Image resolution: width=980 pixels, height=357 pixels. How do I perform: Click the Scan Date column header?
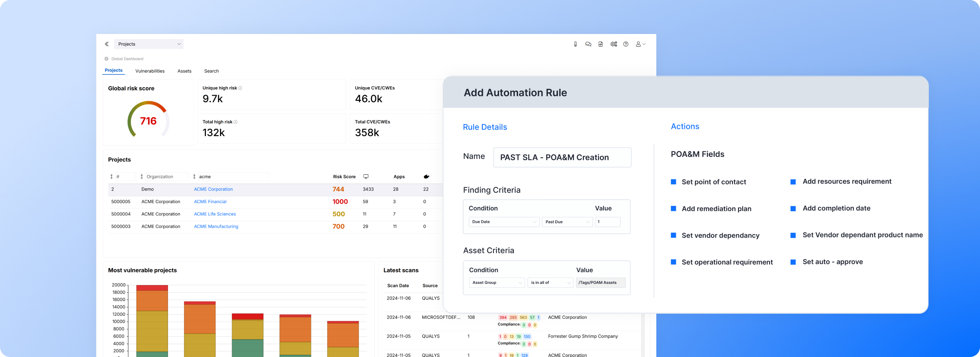coord(398,286)
